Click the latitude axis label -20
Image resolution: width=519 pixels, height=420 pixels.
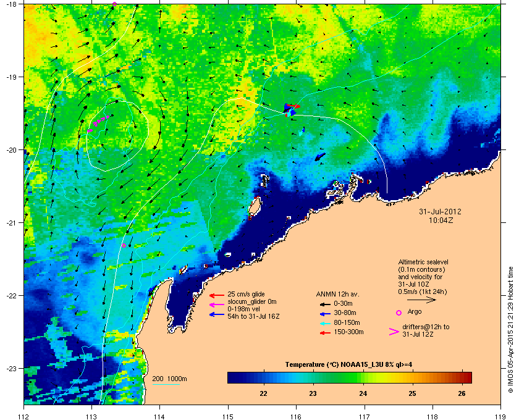(x=11, y=149)
